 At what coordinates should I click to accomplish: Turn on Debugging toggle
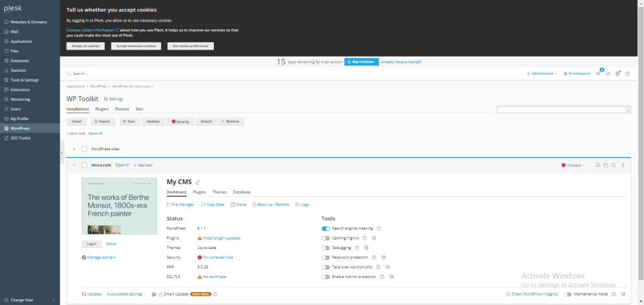(326, 248)
